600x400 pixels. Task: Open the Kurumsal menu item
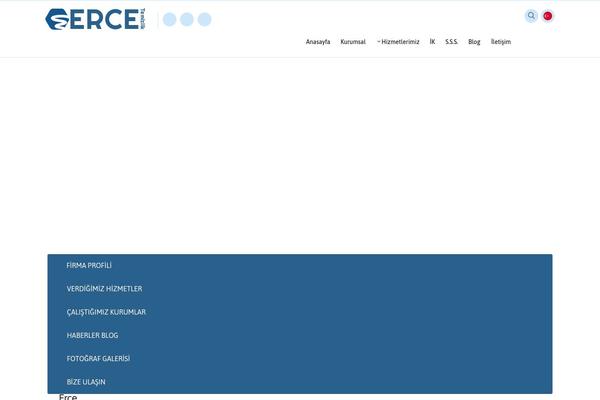353,42
